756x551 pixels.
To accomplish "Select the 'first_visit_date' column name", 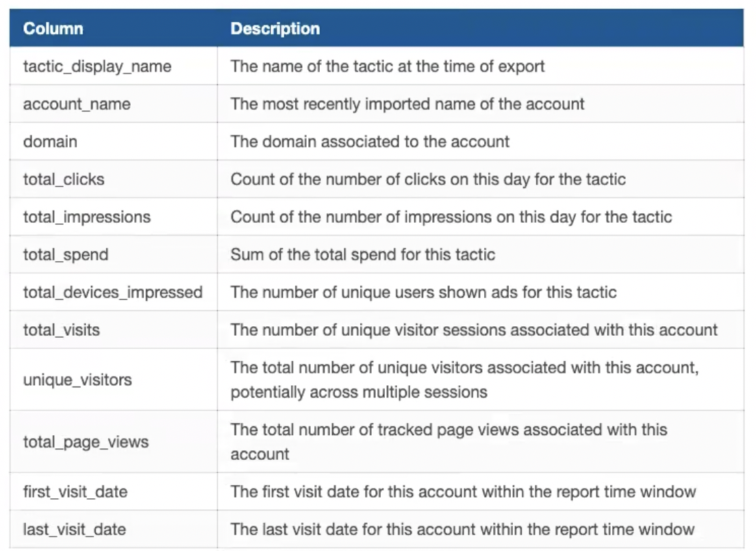I will point(75,491).
